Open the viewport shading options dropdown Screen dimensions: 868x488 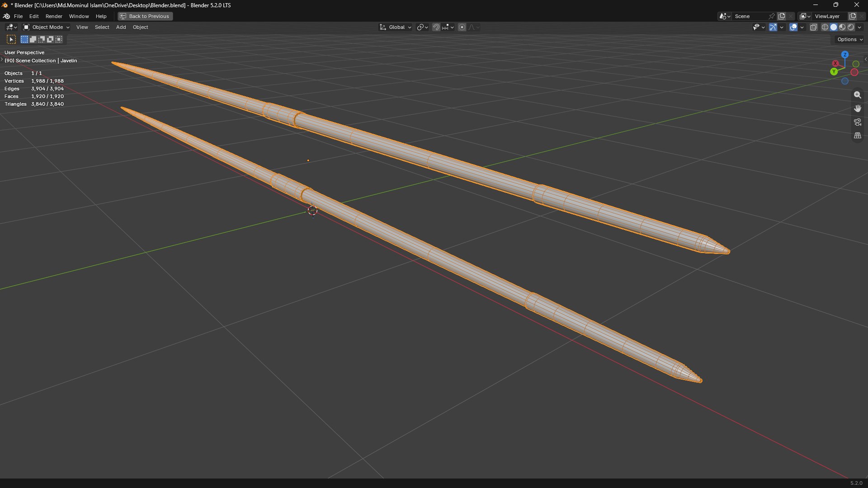pyautogui.click(x=859, y=27)
